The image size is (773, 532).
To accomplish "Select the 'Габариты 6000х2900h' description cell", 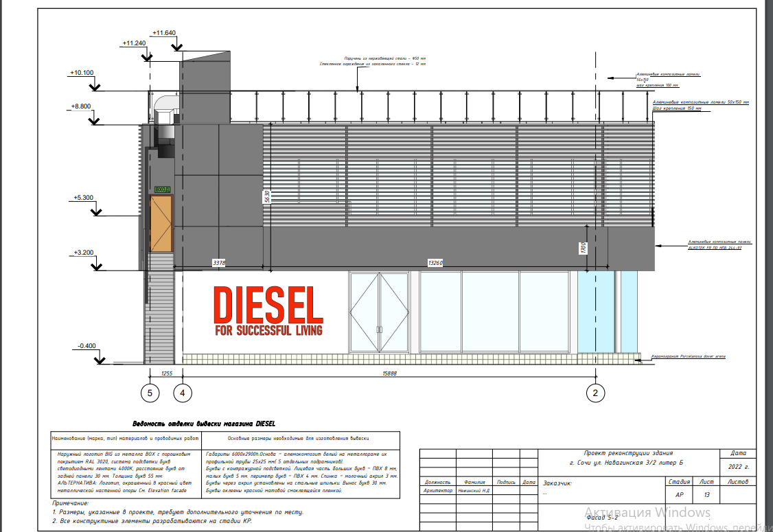I will coord(301,472).
